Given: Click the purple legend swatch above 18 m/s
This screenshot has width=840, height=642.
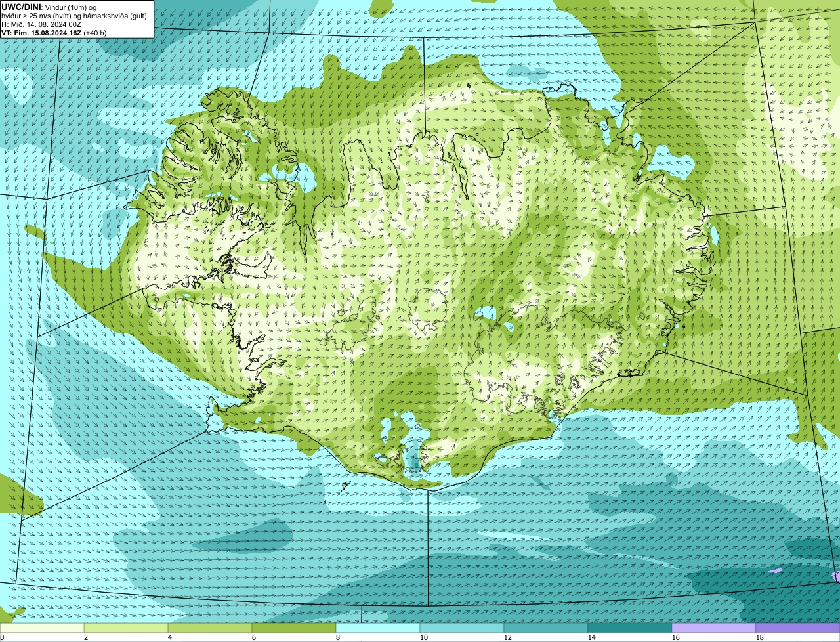Looking at the screenshot, I should (798, 628).
